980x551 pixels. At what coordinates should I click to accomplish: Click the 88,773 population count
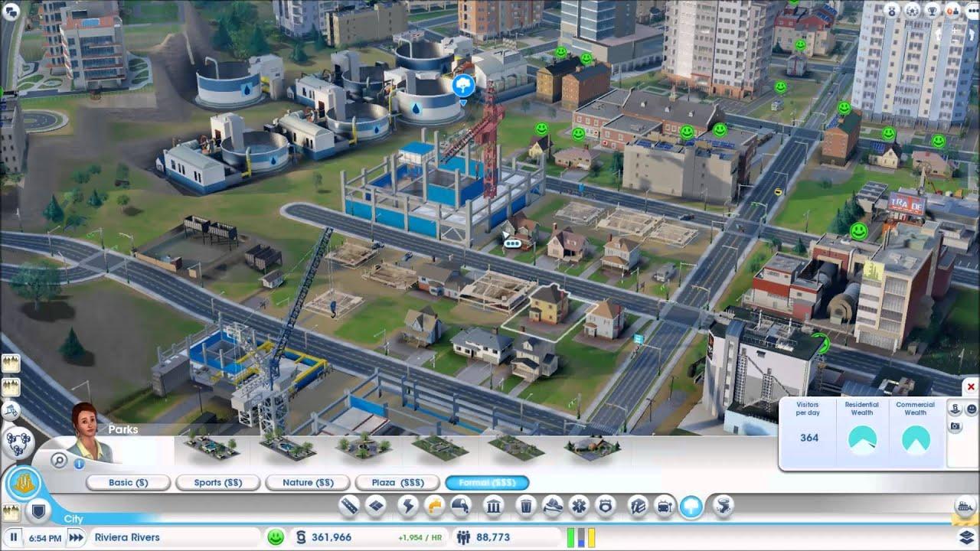pyautogui.click(x=493, y=537)
